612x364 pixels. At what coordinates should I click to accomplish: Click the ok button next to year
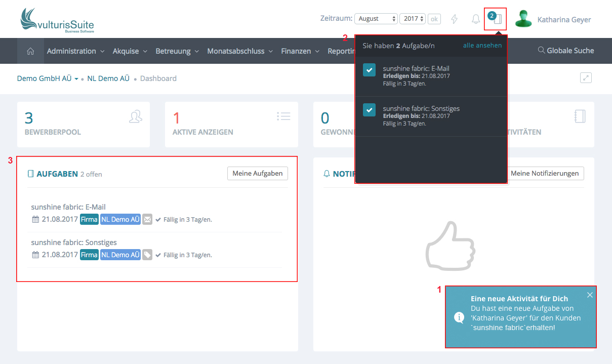pyautogui.click(x=434, y=19)
